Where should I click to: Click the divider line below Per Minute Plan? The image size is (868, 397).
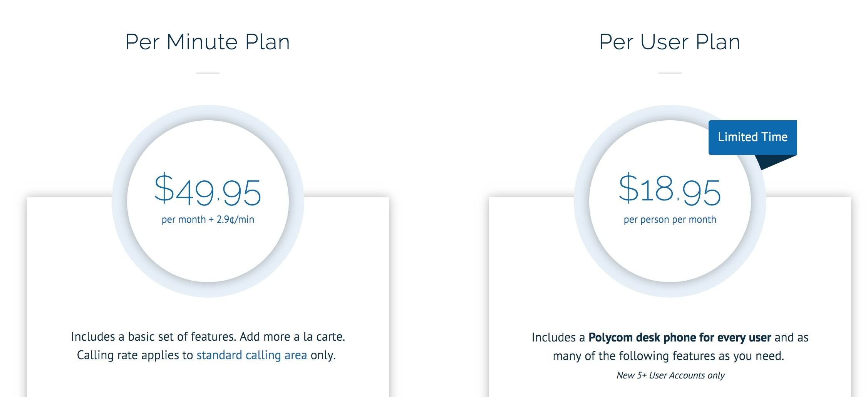point(208,73)
